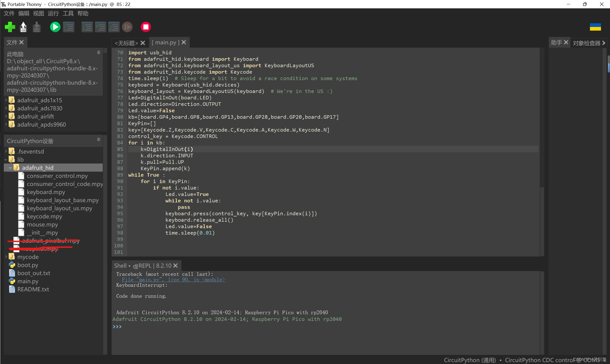610x364 pixels.
Task: Click the Open file toolbar icon
Action: 23,27
